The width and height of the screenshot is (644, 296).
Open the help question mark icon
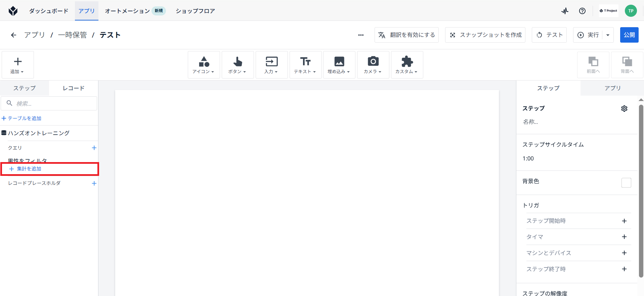click(x=582, y=11)
